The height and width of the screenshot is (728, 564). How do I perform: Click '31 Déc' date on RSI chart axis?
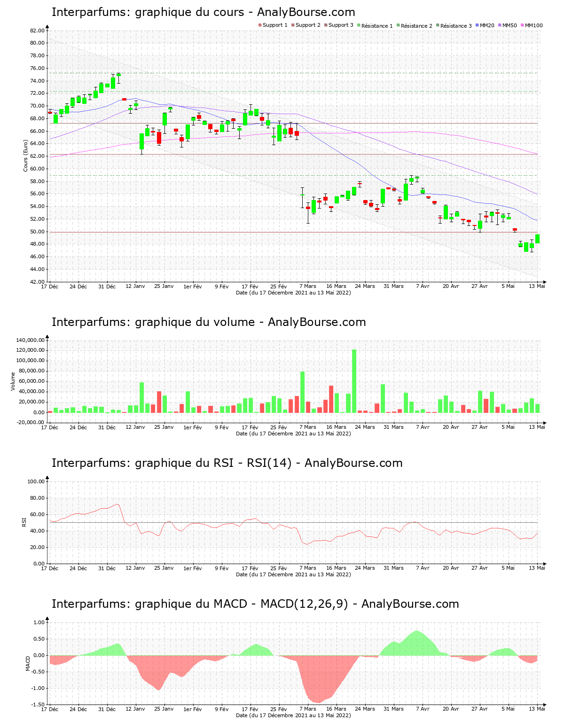click(x=107, y=568)
